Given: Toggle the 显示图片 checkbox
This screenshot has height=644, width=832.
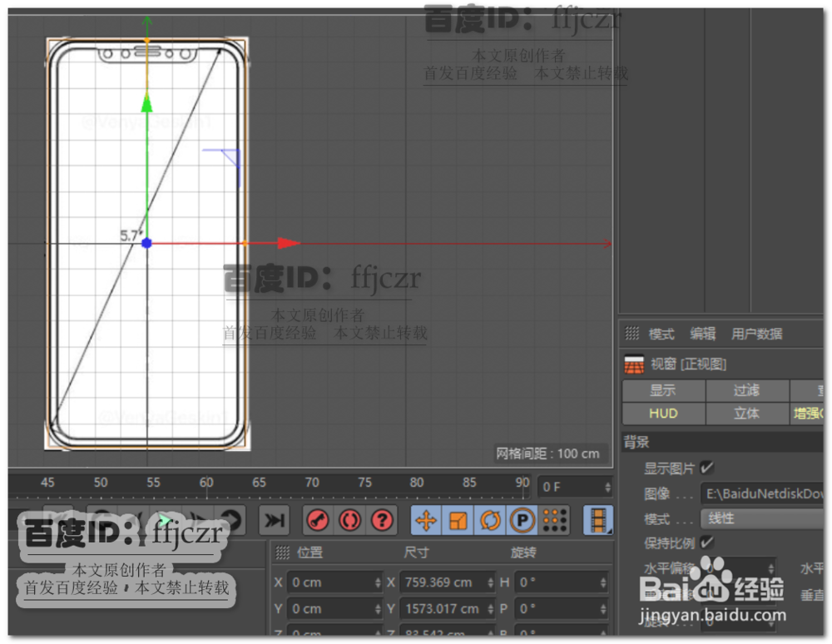Looking at the screenshot, I should pos(706,468).
